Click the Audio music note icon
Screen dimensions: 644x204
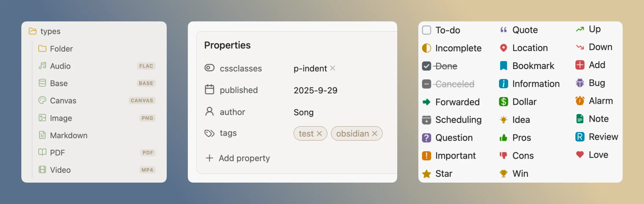pos(42,66)
